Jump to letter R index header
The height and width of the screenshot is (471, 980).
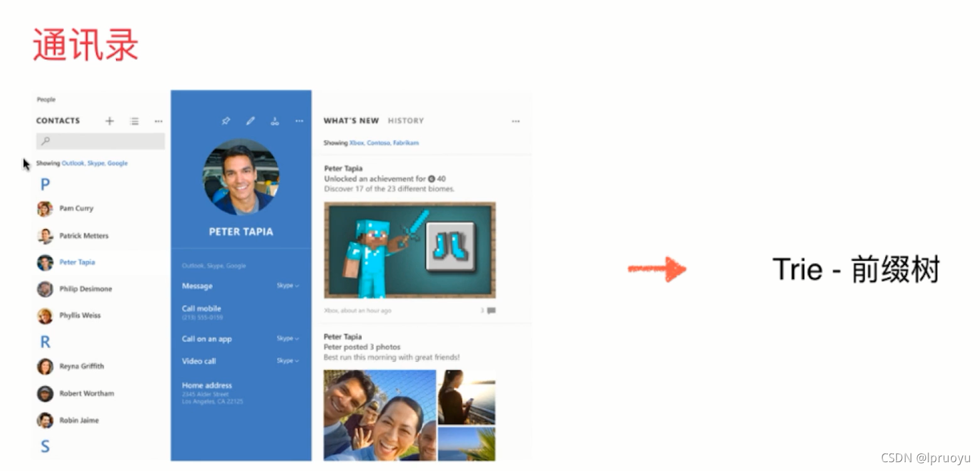tap(45, 342)
